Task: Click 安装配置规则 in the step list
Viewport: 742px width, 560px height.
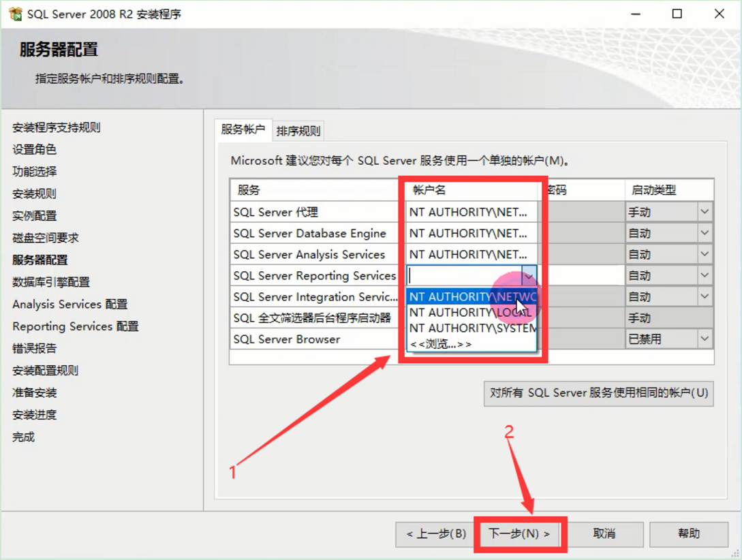Action: (46, 371)
